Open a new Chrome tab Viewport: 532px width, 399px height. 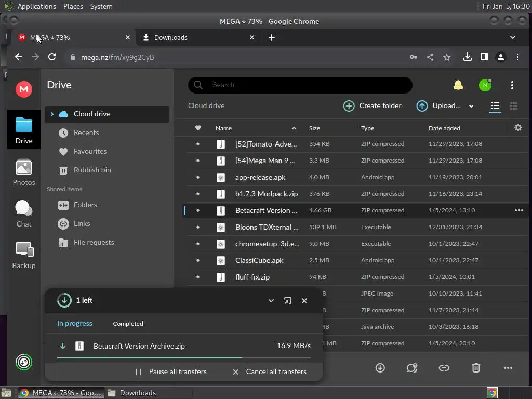(x=272, y=37)
